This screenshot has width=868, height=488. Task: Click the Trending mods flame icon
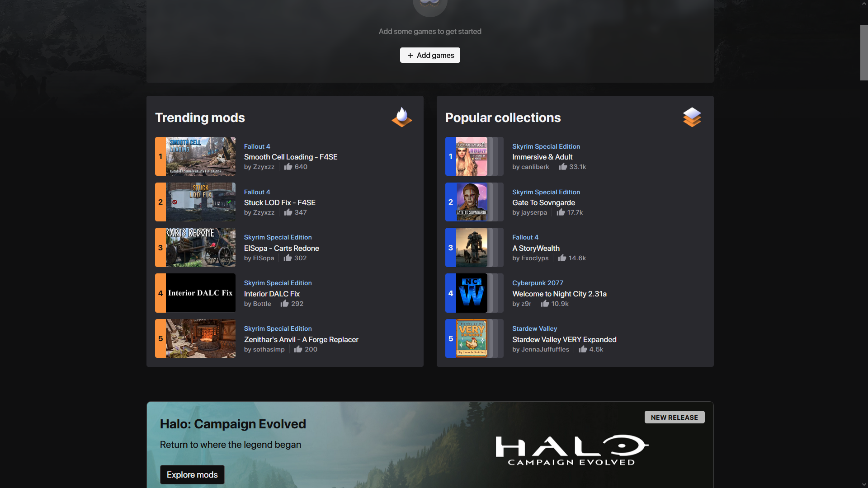402,117
